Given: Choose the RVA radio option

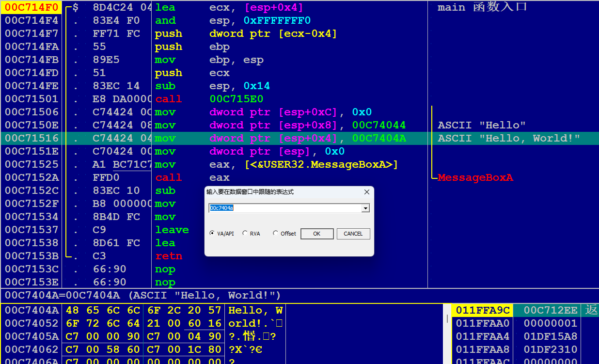Looking at the screenshot, I should coord(245,234).
